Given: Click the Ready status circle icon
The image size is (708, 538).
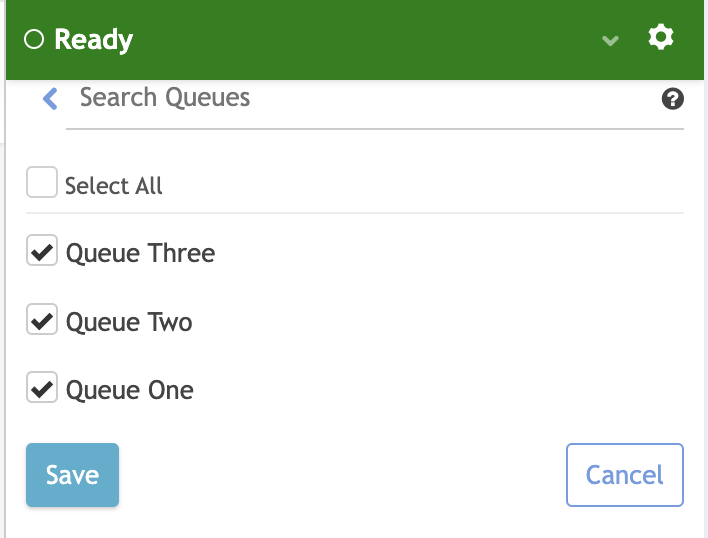Looking at the screenshot, I should point(34,40).
